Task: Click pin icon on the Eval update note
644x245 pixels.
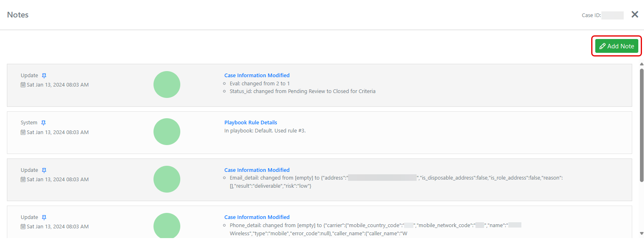Action: [x=44, y=76]
